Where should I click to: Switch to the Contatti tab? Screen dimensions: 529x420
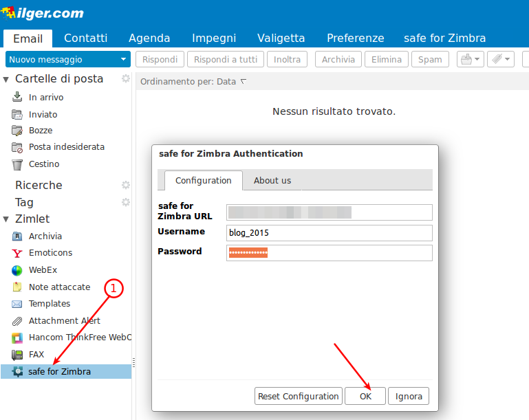[x=86, y=38]
